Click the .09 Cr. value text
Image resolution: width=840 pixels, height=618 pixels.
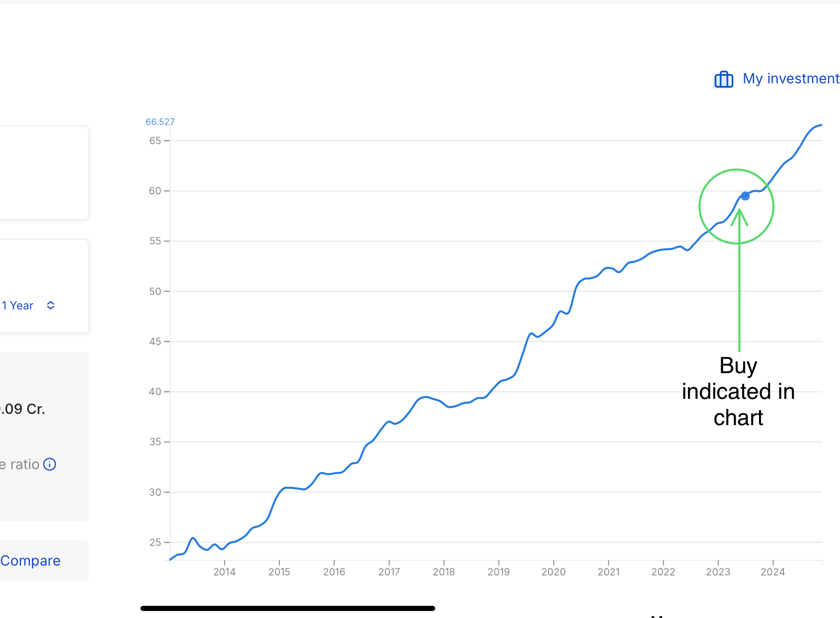pyautogui.click(x=22, y=409)
